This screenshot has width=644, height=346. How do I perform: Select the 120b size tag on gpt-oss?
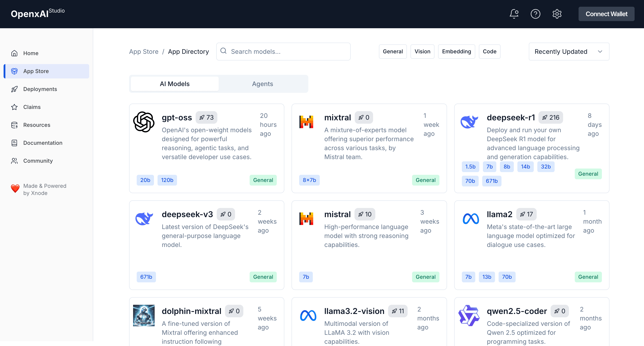click(167, 180)
